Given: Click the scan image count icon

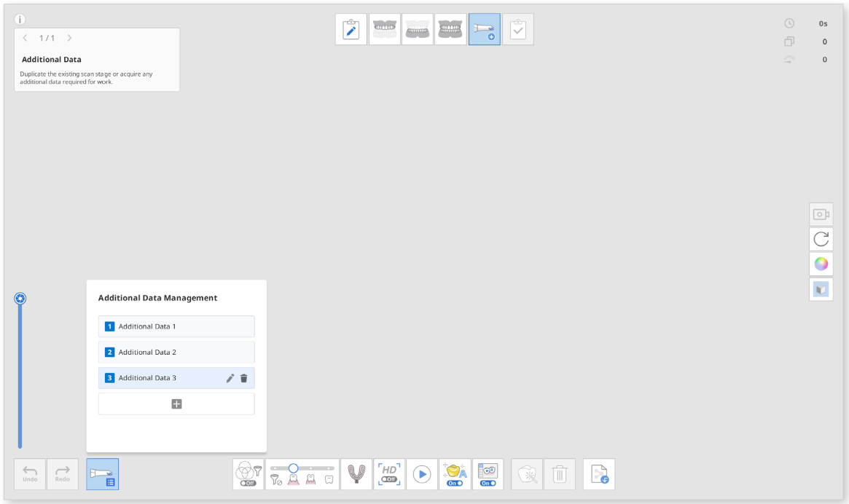Looking at the screenshot, I should point(789,42).
